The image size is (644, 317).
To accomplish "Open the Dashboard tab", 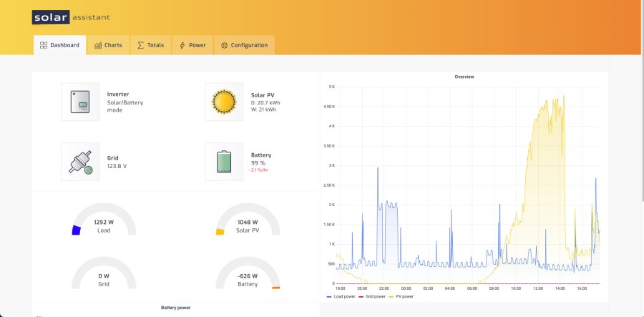I will pyautogui.click(x=60, y=45).
